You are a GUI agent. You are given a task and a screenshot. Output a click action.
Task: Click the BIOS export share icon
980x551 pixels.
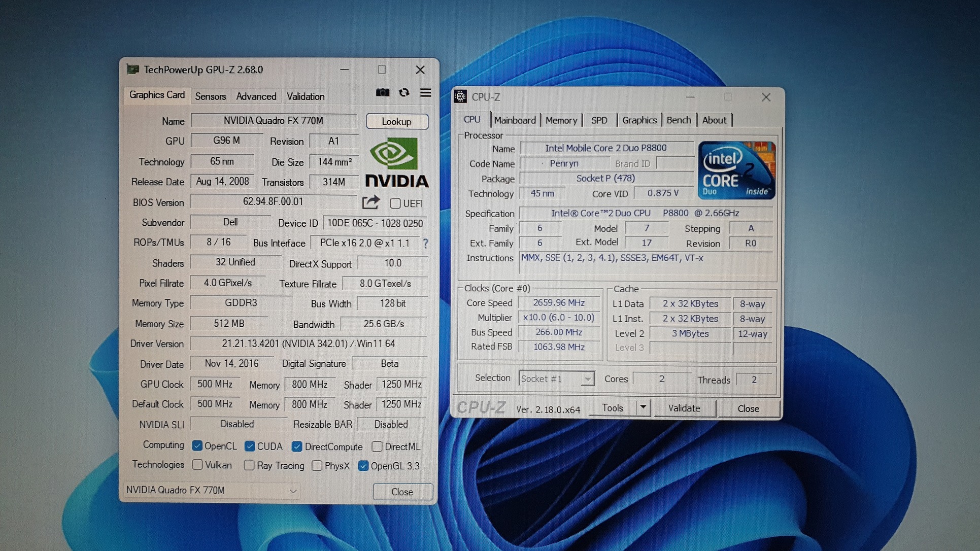[x=371, y=202]
